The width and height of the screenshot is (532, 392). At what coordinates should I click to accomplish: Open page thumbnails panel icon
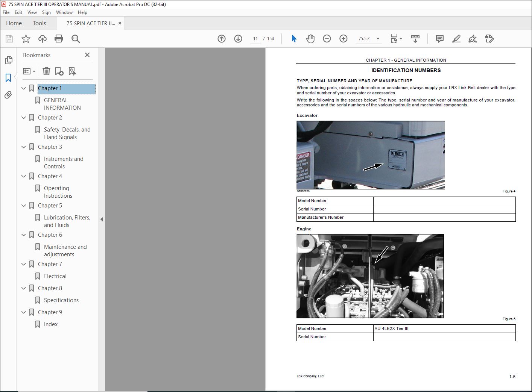pyautogui.click(x=8, y=60)
